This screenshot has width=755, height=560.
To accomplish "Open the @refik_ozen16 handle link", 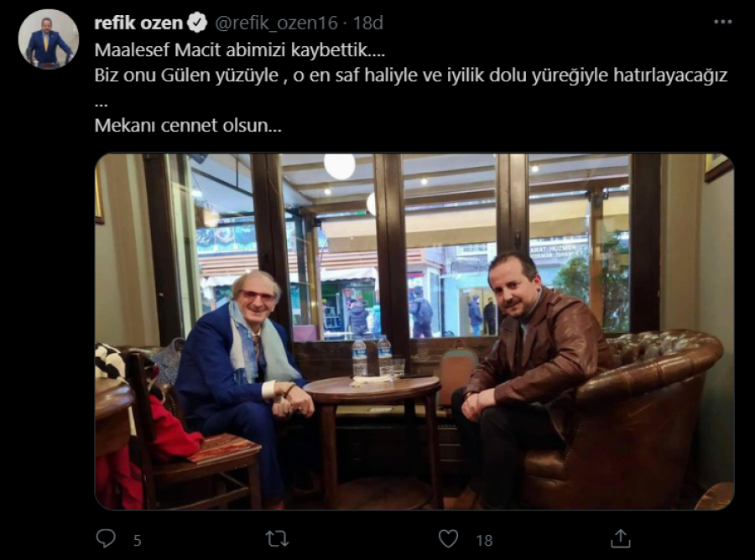I will [x=276, y=23].
